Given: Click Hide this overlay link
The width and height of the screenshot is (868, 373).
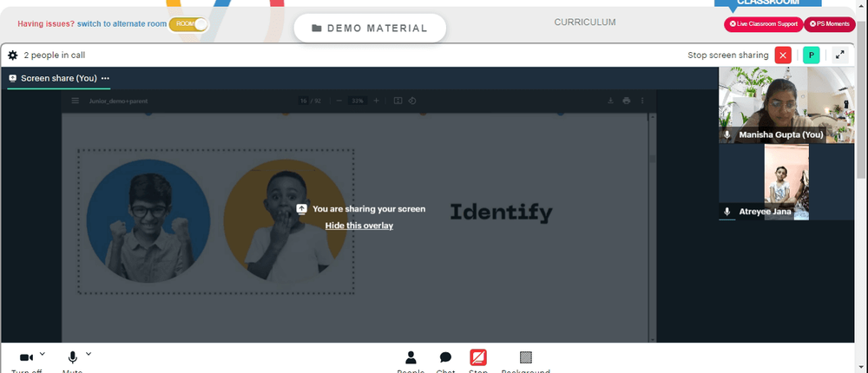Looking at the screenshot, I should pyautogui.click(x=359, y=226).
